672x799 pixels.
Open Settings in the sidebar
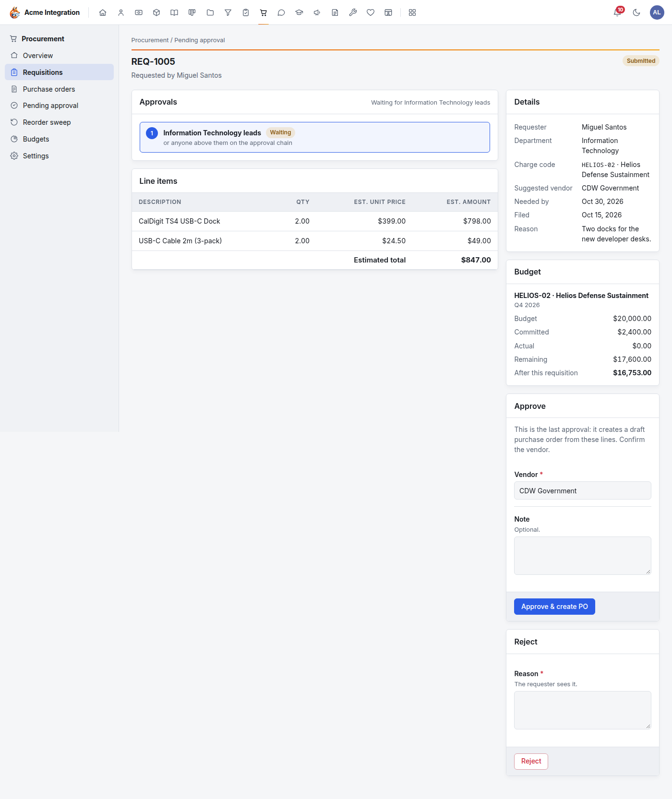click(60, 156)
